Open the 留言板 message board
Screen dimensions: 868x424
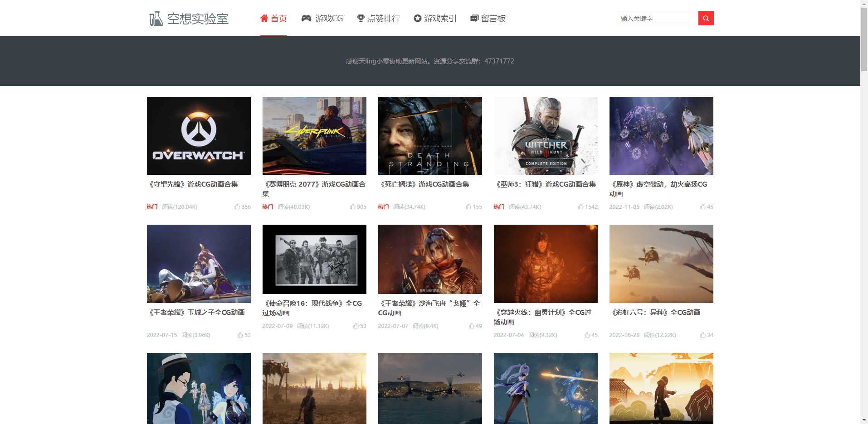pyautogui.click(x=488, y=19)
